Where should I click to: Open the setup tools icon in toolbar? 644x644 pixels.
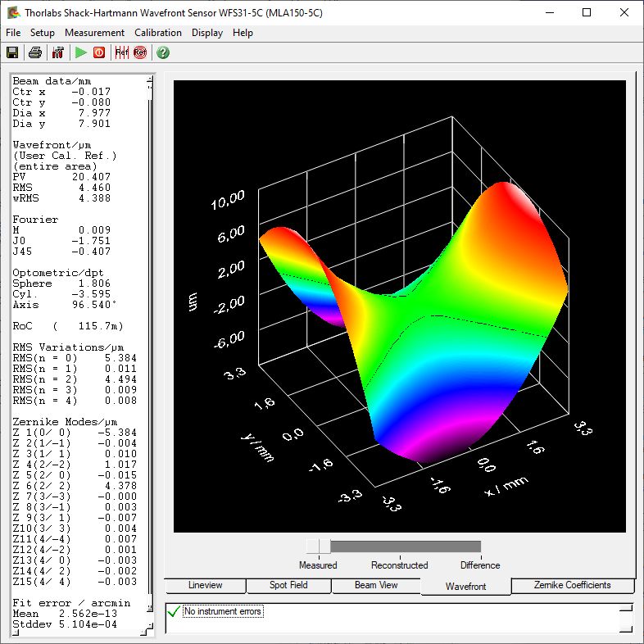57,52
